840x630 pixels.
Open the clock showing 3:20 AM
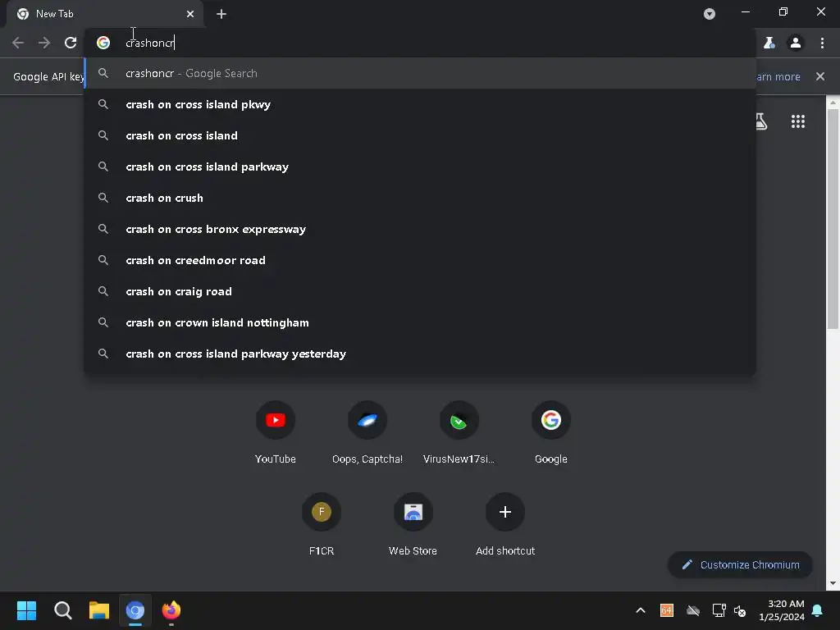(782, 610)
